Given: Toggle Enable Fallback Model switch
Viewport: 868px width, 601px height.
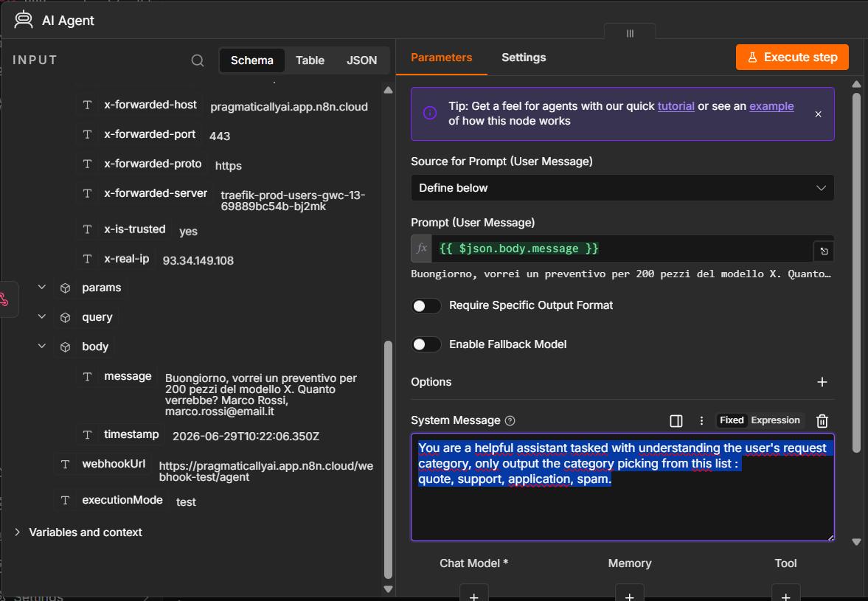Looking at the screenshot, I should 426,344.
